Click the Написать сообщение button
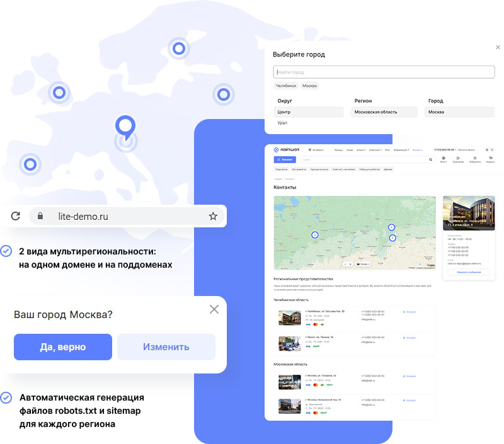 (469, 272)
